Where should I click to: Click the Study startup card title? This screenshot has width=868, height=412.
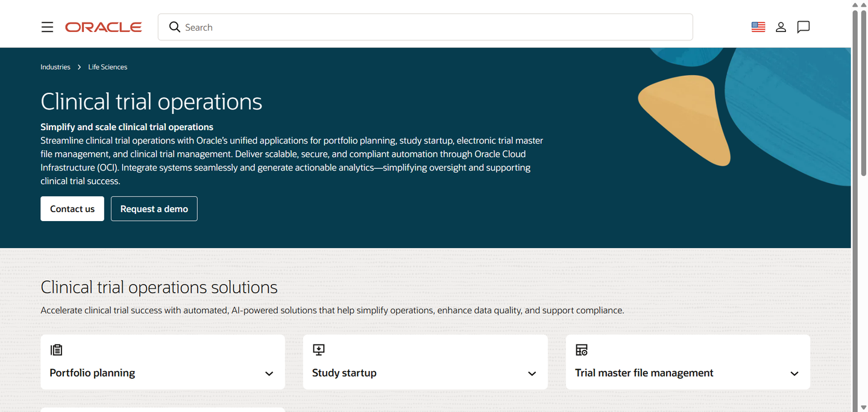tap(344, 373)
